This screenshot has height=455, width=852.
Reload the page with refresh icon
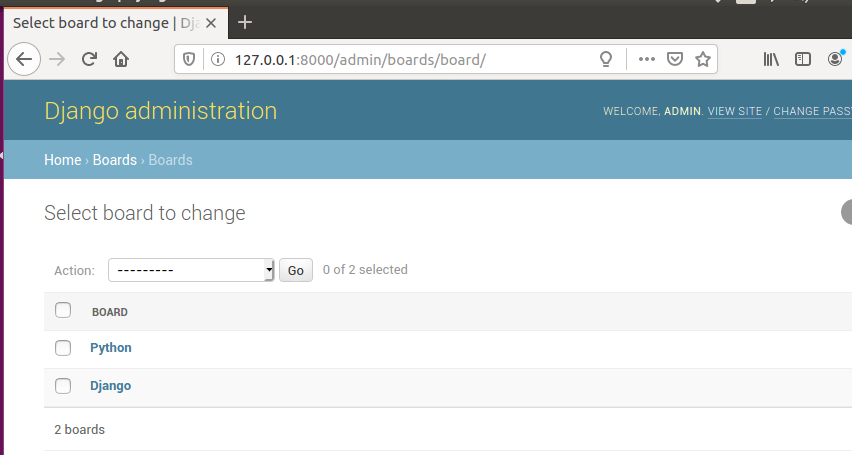[x=89, y=59]
